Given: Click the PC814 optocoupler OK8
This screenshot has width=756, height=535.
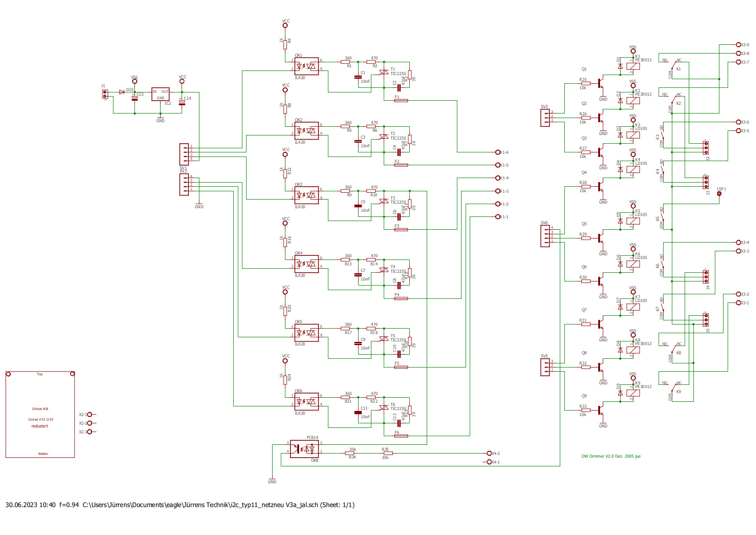Looking at the screenshot, I should (x=305, y=449).
